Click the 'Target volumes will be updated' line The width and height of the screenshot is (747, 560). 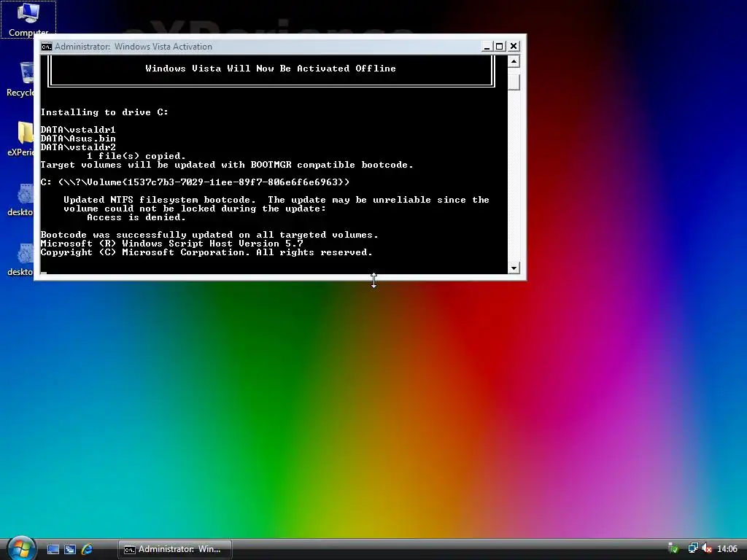click(x=227, y=165)
